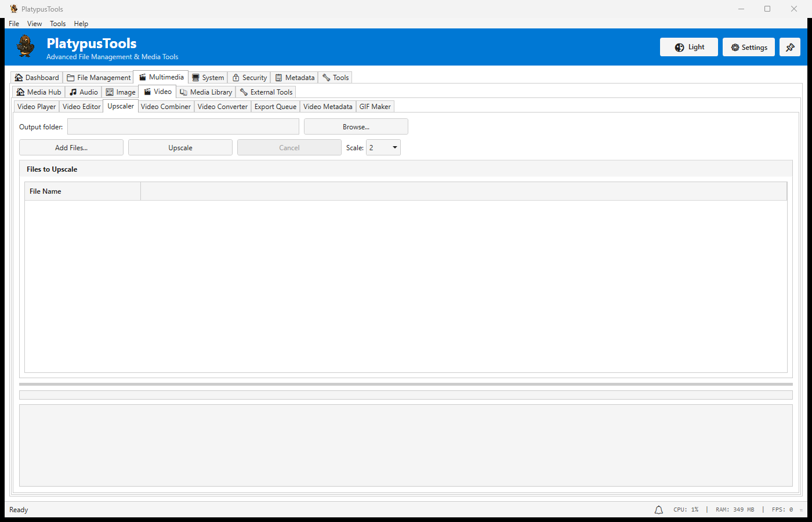The height and width of the screenshot is (522, 812).
Task: Click the PlatypusTools platypus logo
Action: [x=24, y=46]
